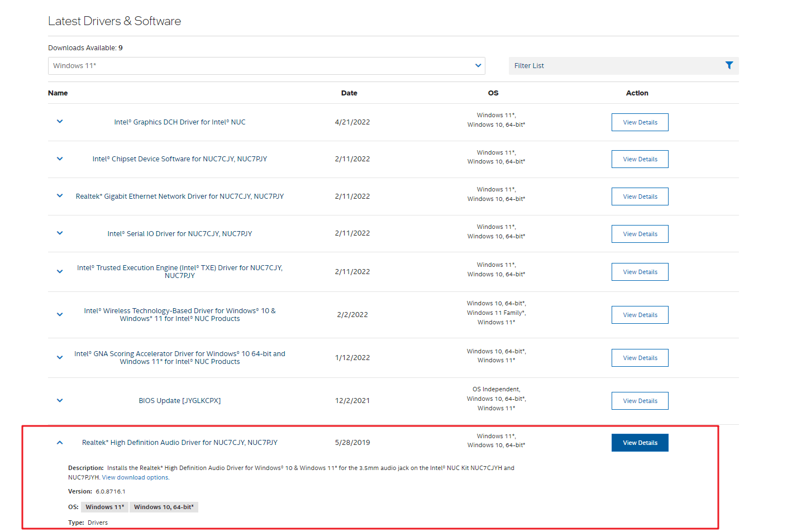
Task: Click the Windows 11* OS tag
Action: (104, 507)
